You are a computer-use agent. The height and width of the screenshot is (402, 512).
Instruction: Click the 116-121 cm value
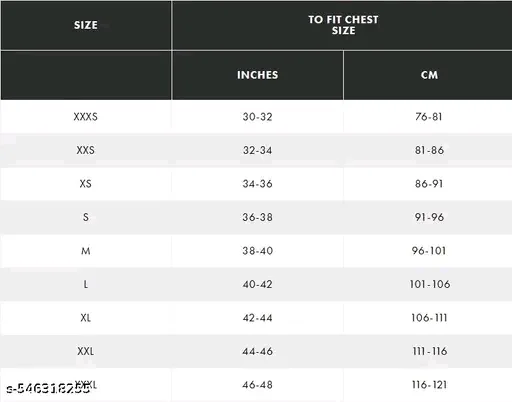pyautogui.click(x=429, y=385)
